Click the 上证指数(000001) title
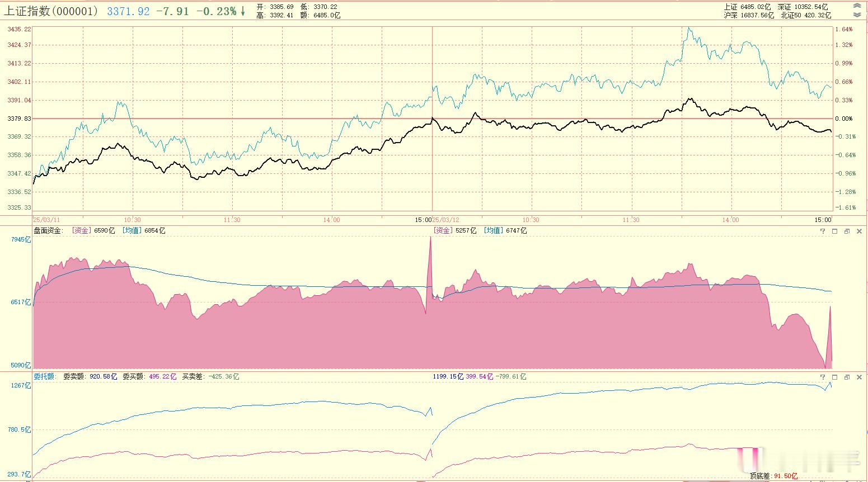 coord(52,11)
